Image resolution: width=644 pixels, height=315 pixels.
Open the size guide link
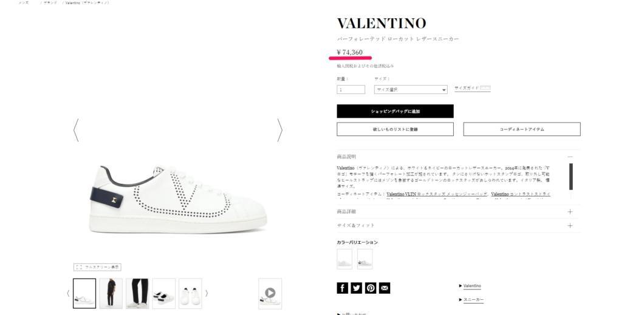(x=472, y=88)
